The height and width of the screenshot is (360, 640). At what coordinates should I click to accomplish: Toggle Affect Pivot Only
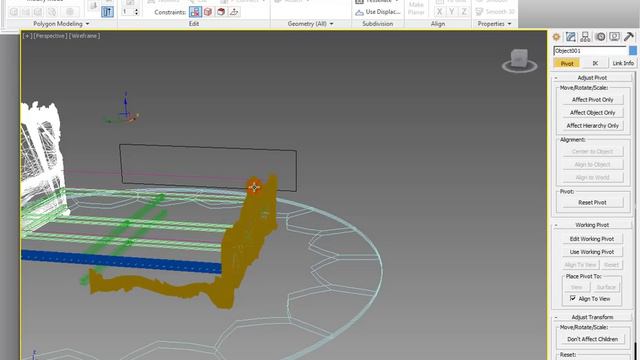[593, 100]
